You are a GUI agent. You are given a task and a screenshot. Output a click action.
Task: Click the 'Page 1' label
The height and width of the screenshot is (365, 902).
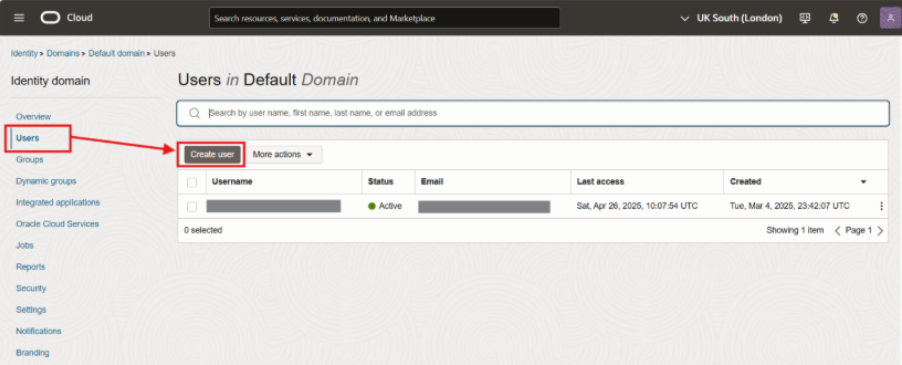pyautogui.click(x=858, y=230)
